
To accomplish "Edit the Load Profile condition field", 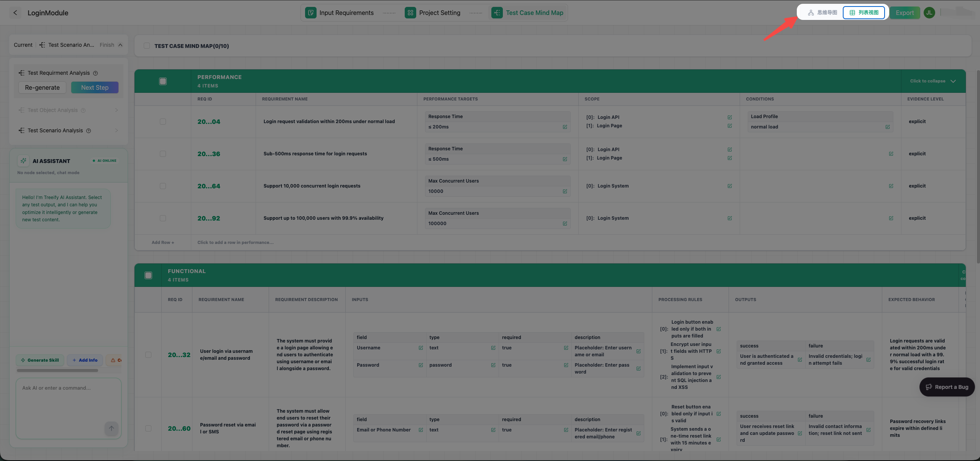I will click(x=888, y=127).
